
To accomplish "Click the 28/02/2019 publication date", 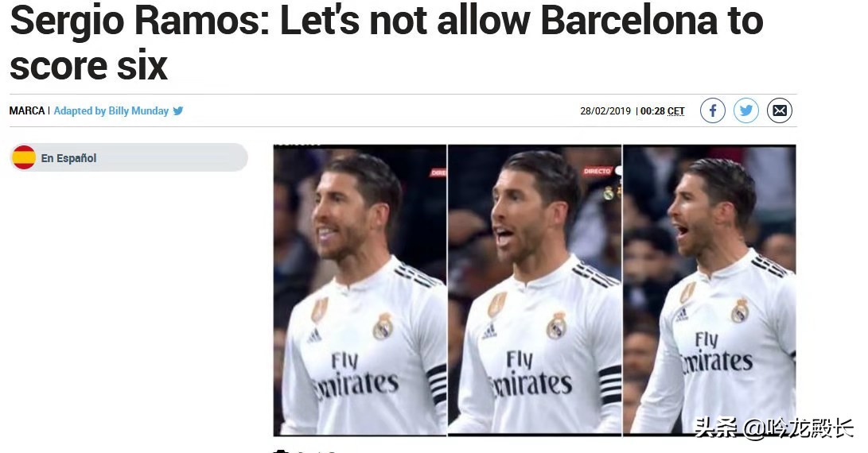I will [x=605, y=111].
